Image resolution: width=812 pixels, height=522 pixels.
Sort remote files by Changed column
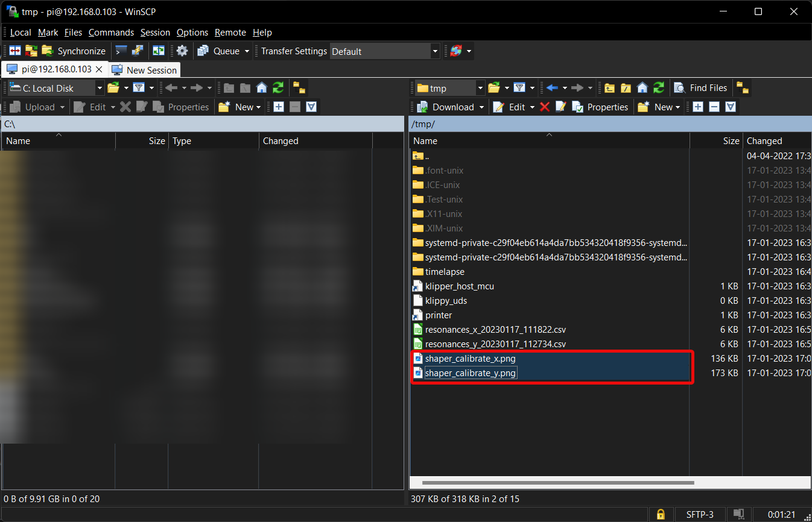[777, 140]
